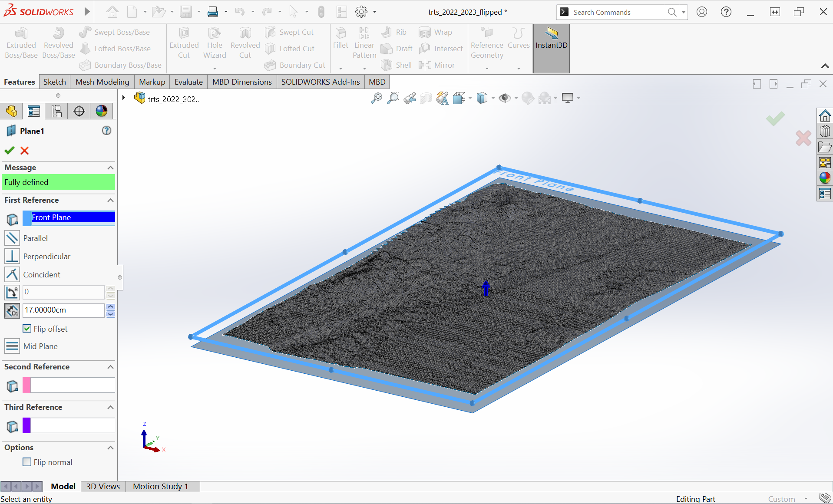Screen dimensions: 833x504
Task: Enable the Flip normal checkbox
Action: 27,462
